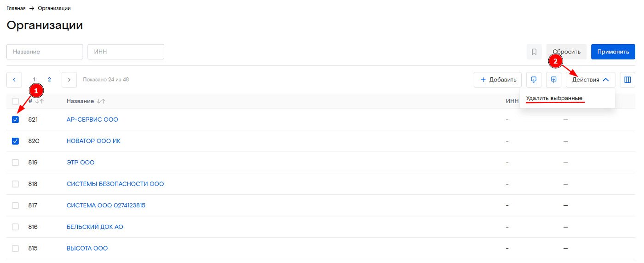This screenshot has height=263, width=644.
Task: Click the bookmark filter icon
Action: coord(534,52)
